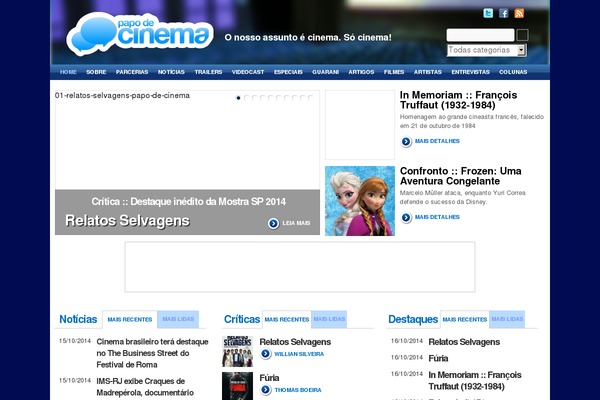Open the GUARANI menu item
Image resolution: width=600 pixels, height=400 pixels.
(325, 72)
